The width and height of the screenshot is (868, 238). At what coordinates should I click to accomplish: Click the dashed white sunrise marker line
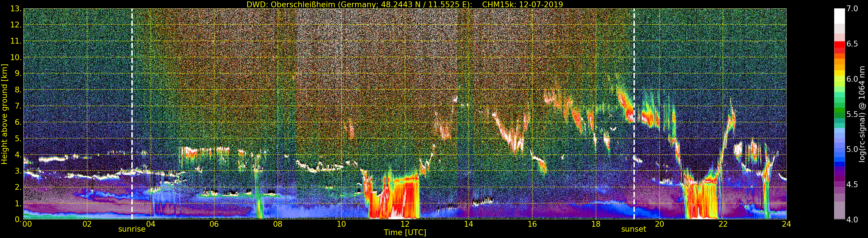click(x=132, y=114)
